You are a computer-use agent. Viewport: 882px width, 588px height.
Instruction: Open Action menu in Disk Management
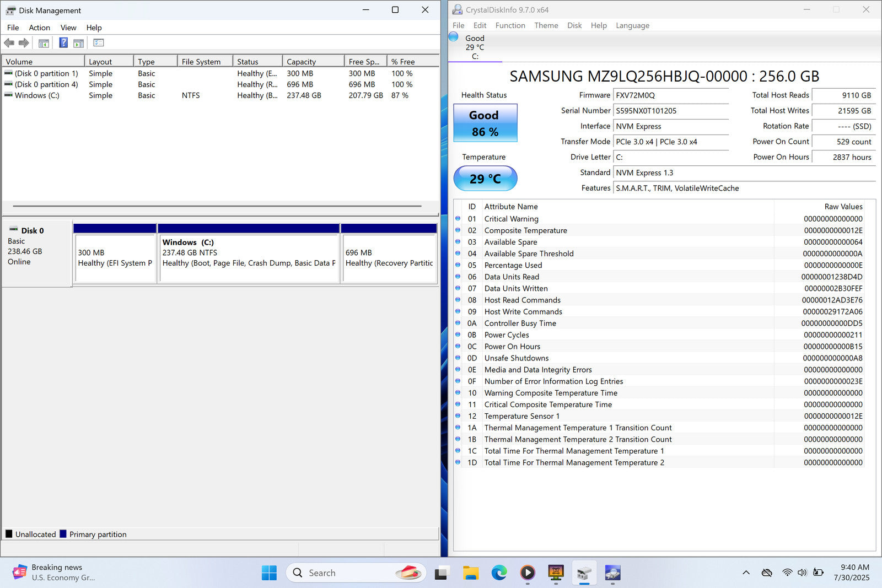click(39, 28)
